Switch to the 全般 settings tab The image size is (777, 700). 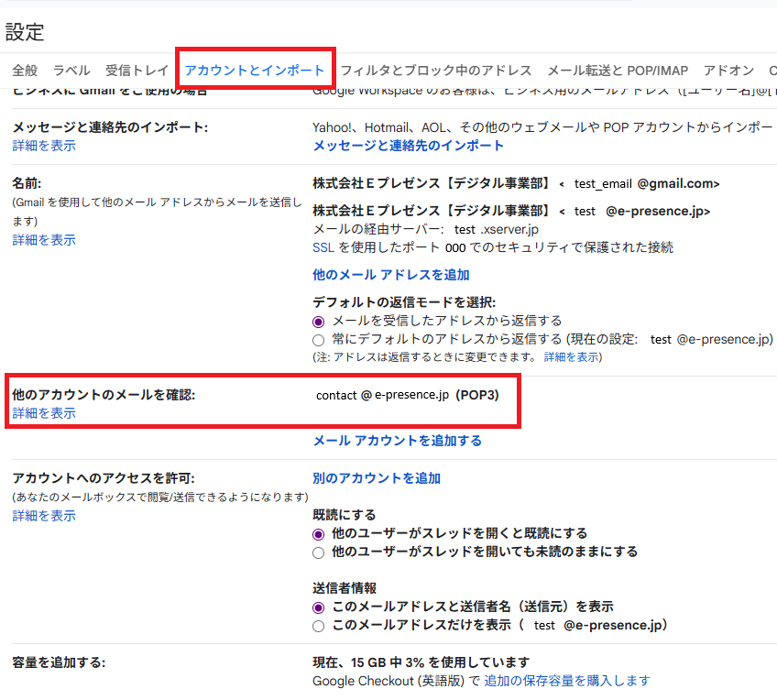25,71
